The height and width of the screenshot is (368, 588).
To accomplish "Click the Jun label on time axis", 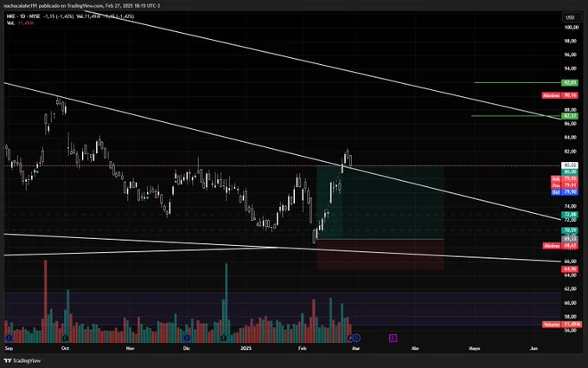I will [x=534, y=348].
